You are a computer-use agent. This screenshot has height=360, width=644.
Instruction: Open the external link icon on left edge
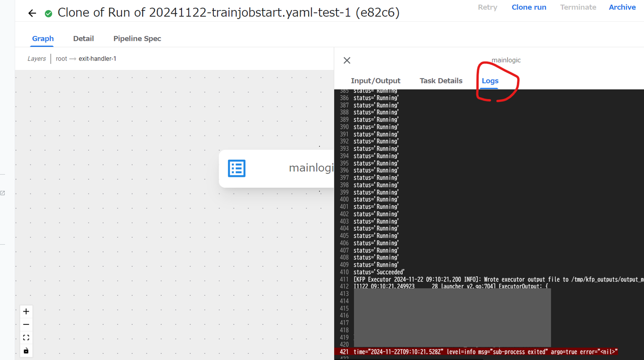click(x=3, y=193)
